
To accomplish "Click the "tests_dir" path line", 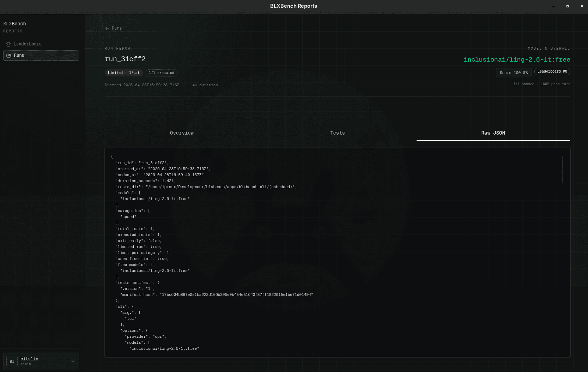I will pos(206,187).
